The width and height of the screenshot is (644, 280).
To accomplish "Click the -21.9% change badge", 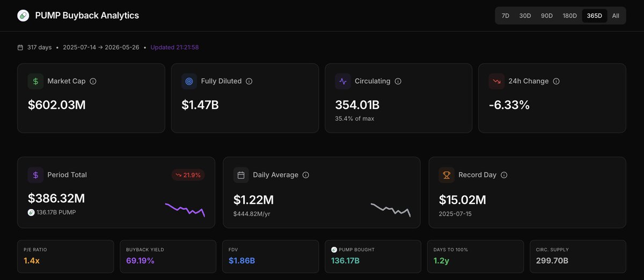I will [188, 175].
